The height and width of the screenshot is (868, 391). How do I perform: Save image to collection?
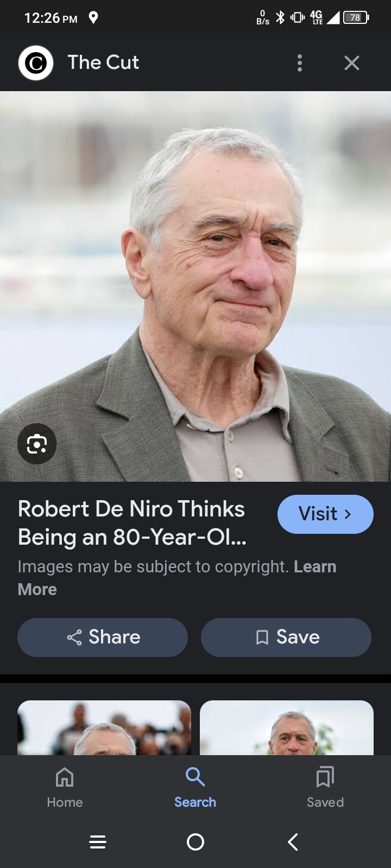(286, 637)
